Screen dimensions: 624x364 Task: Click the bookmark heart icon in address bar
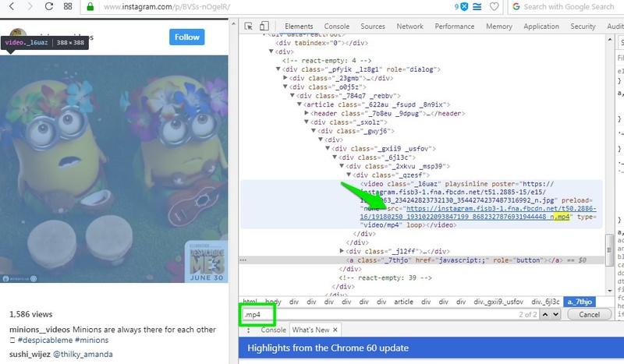[x=495, y=7]
